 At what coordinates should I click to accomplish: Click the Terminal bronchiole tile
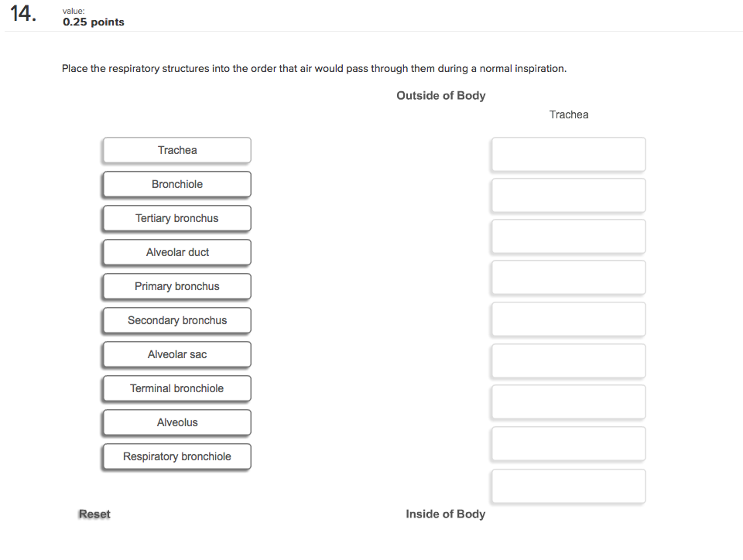coord(176,388)
